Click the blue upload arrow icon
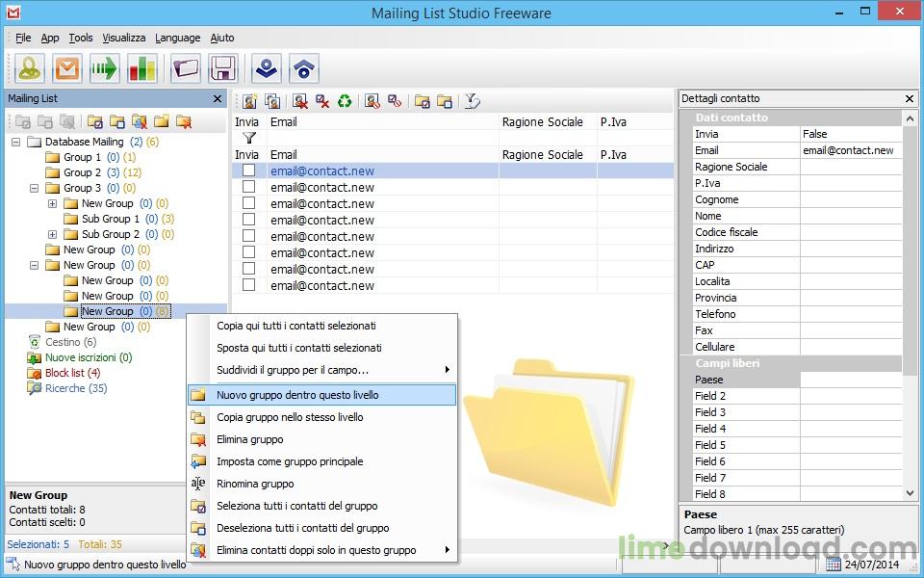Image resolution: width=924 pixels, height=578 pixels. (x=304, y=68)
